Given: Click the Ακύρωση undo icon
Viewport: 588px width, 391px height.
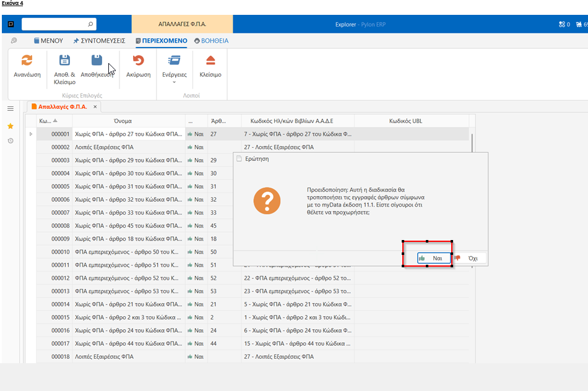Looking at the screenshot, I should (x=139, y=61).
